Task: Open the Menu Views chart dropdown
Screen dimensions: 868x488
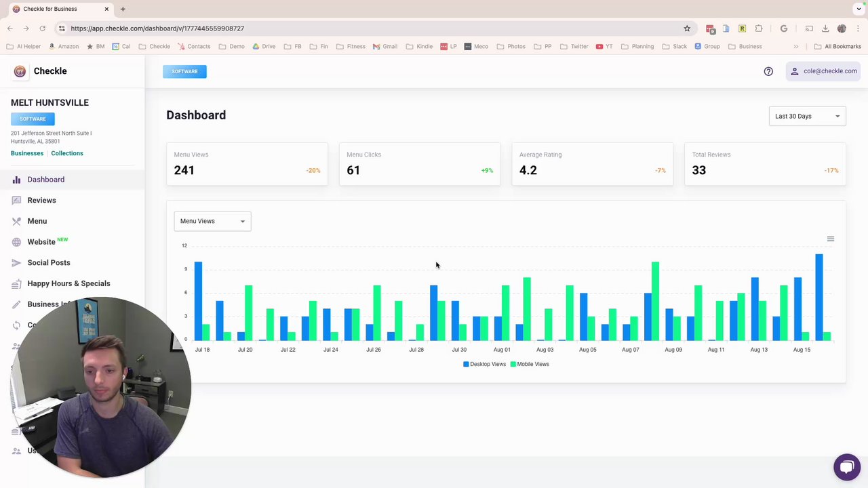Action: tap(212, 221)
